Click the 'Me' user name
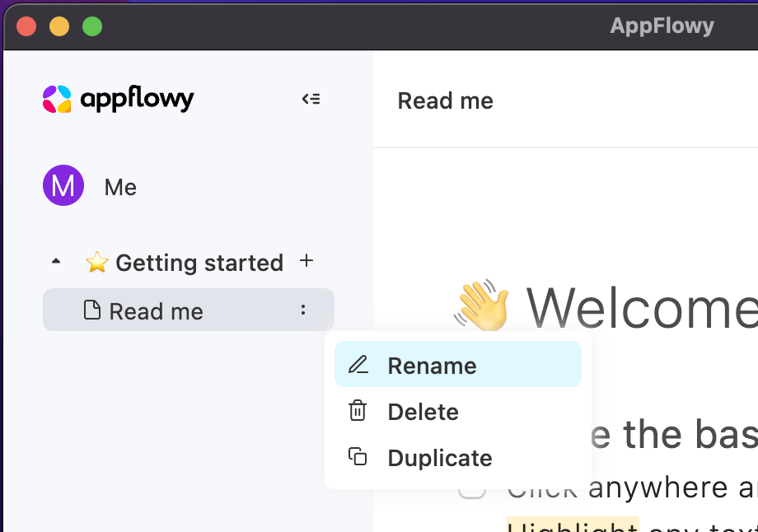 tap(120, 188)
